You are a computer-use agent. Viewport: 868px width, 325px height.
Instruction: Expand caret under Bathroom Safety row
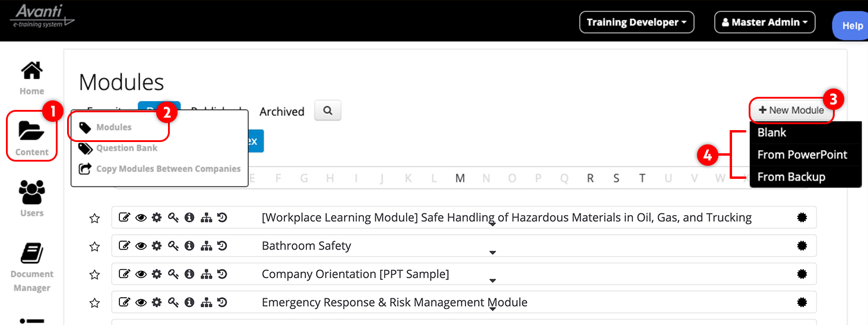click(492, 253)
